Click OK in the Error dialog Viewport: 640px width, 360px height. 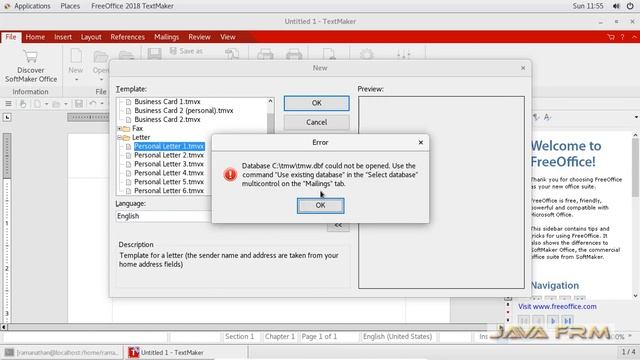pos(320,205)
